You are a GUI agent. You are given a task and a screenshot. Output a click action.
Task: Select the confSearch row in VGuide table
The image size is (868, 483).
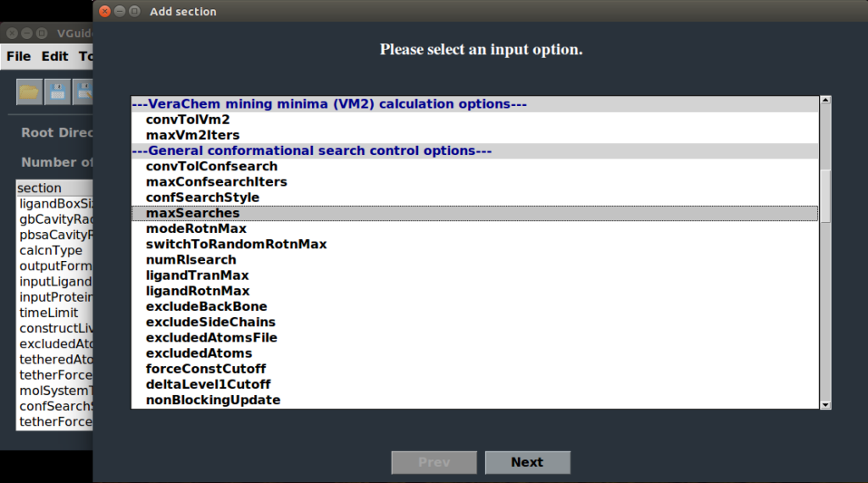coord(55,406)
